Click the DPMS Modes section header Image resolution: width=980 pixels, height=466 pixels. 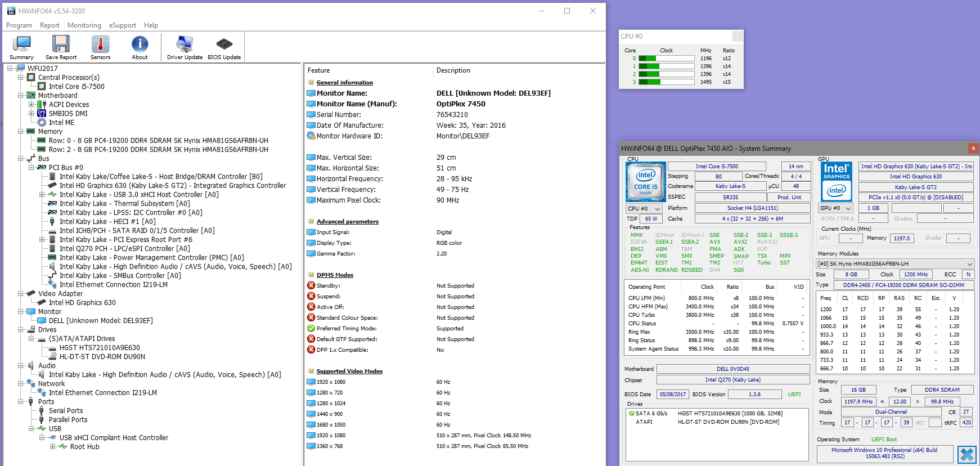pyautogui.click(x=335, y=275)
